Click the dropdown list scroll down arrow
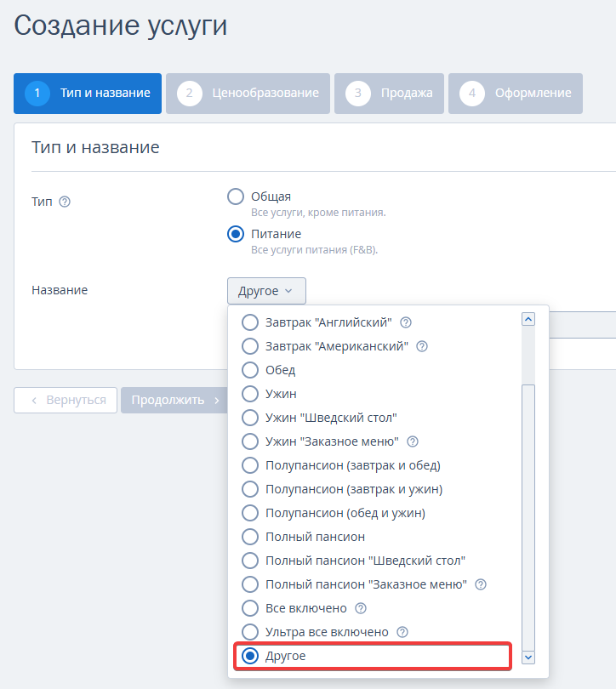This screenshot has width=616, height=689. point(528,658)
